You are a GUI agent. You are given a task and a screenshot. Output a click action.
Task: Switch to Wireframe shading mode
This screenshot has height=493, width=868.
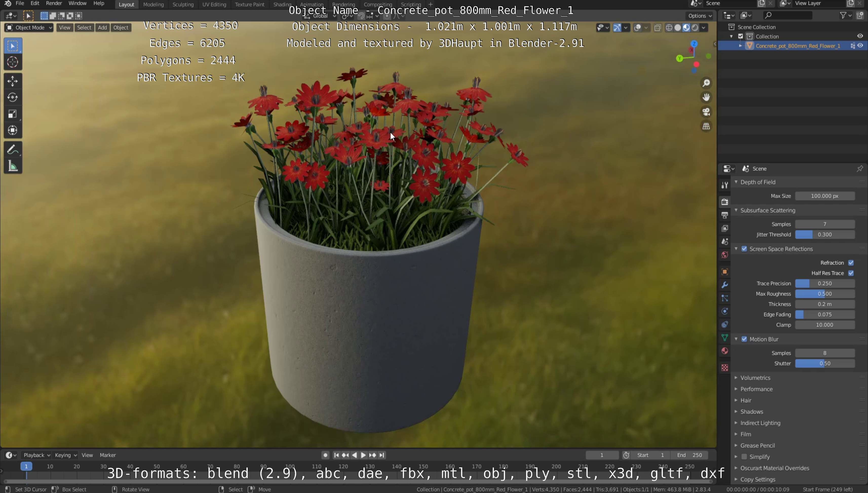(669, 28)
